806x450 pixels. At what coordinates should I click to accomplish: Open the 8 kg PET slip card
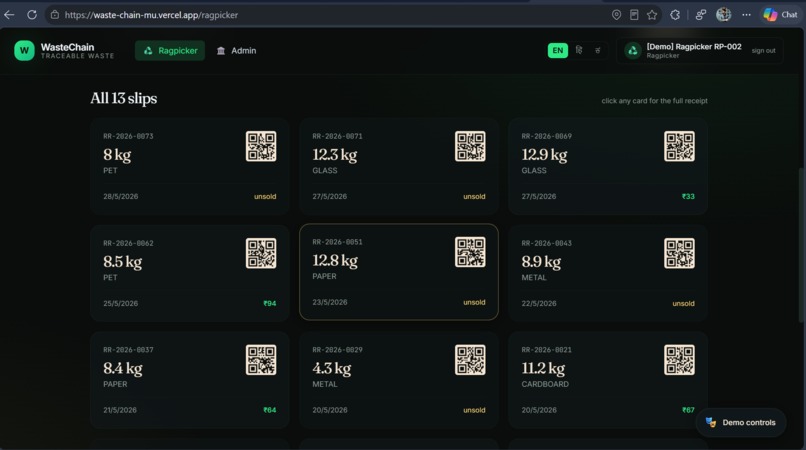click(x=190, y=166)
